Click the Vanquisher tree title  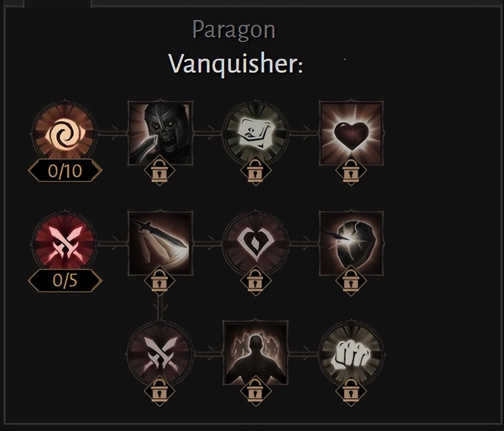236,63
